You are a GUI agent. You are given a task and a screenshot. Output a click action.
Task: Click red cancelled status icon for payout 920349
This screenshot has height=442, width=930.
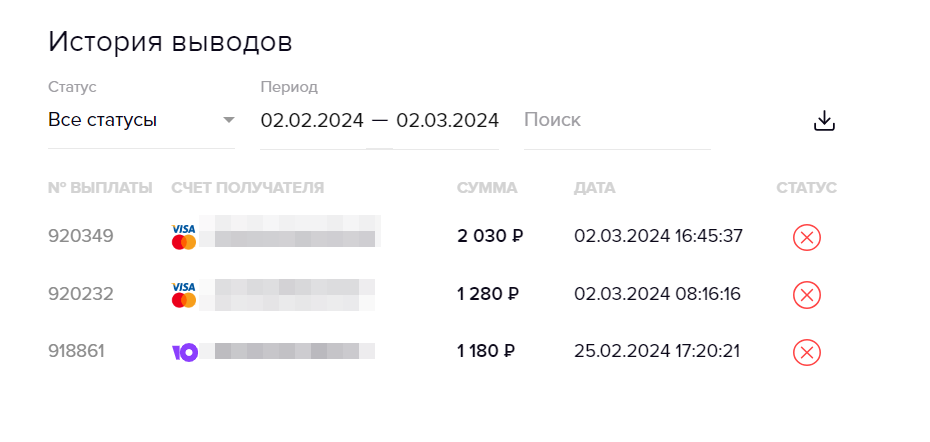tap(806, 237)
